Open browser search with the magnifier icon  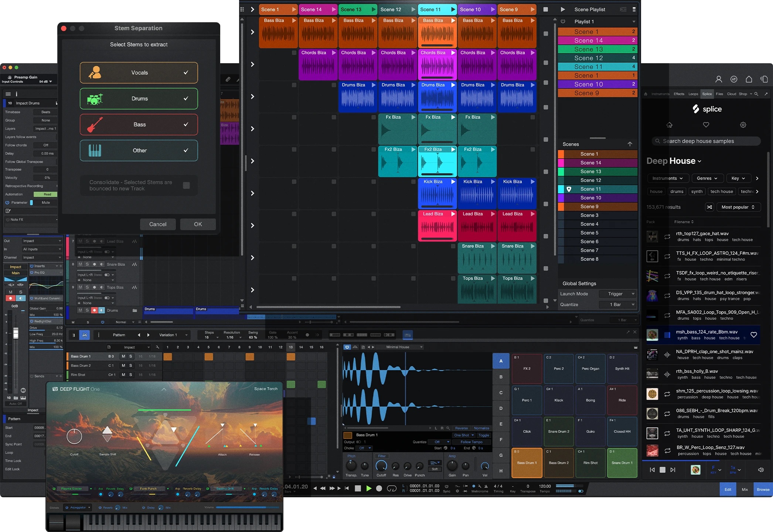point(756,94)
